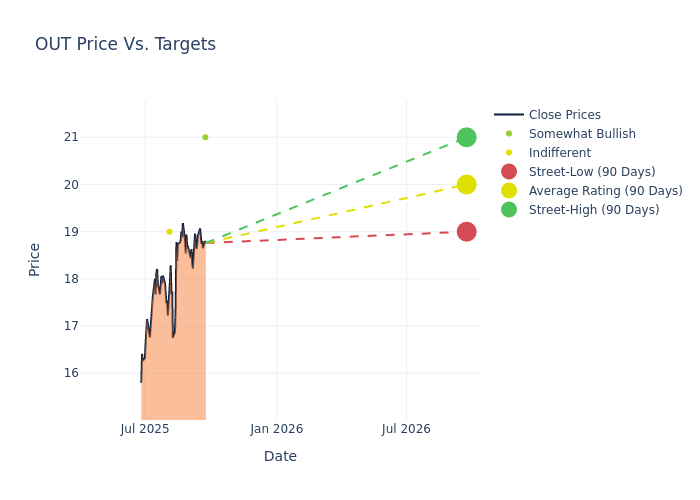
Task: Select the large red Street-Low marker on the chart
Action: pos(466,232)
